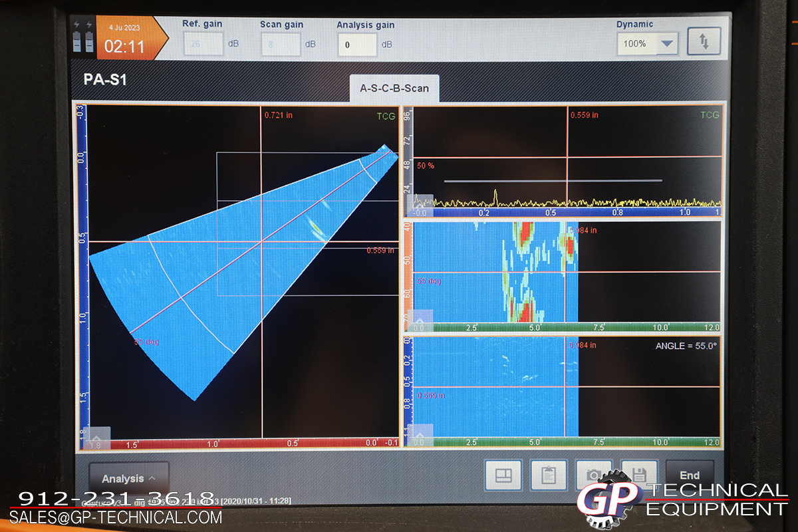Viewport: 798px width, 532px height.
Task: Click the gray gate line in A-scan
Action: point(552,180)
